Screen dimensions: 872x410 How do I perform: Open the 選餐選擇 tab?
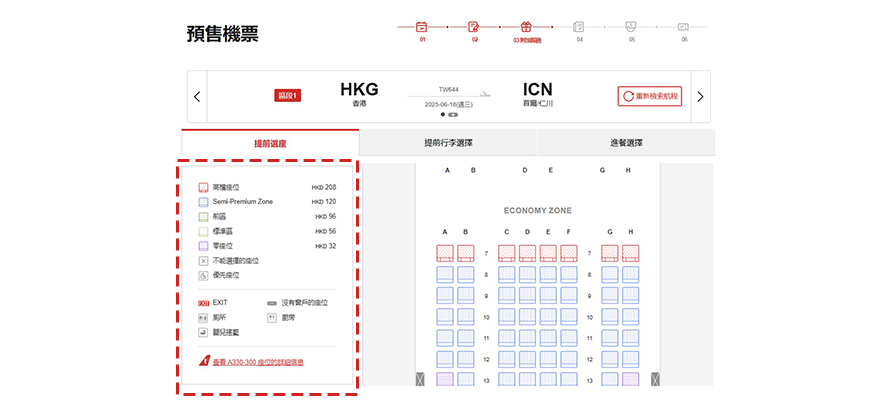coord(626,143)
